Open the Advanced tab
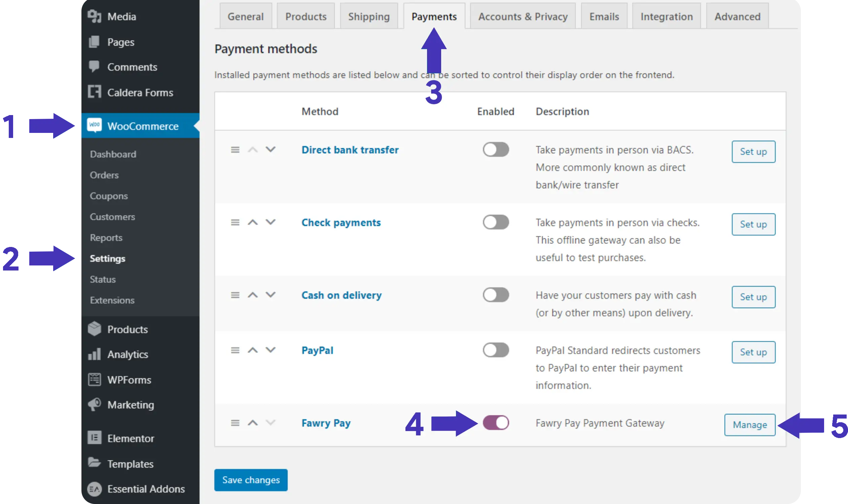The width and height of the screenshot is (848, 504). click(x=737, y=16)
